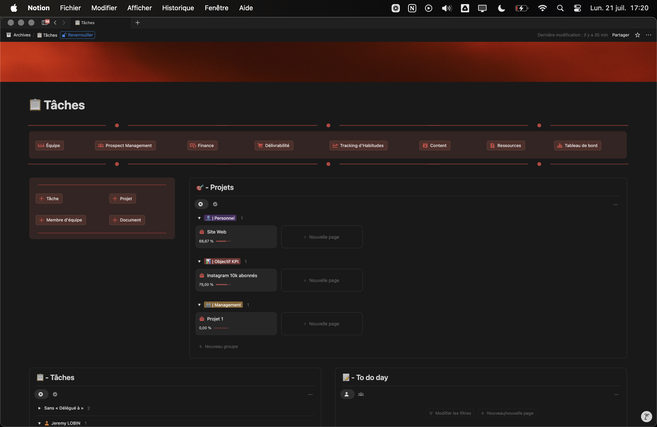Open a new tab with plus

tap(137, 23)
